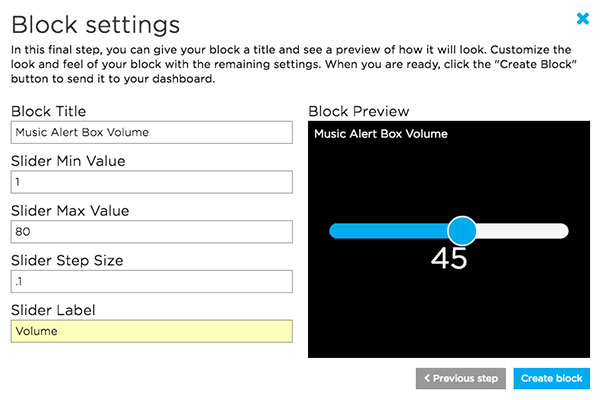Click the Block Title label
The height and width of the screenshot is (400, 600).
48,111
